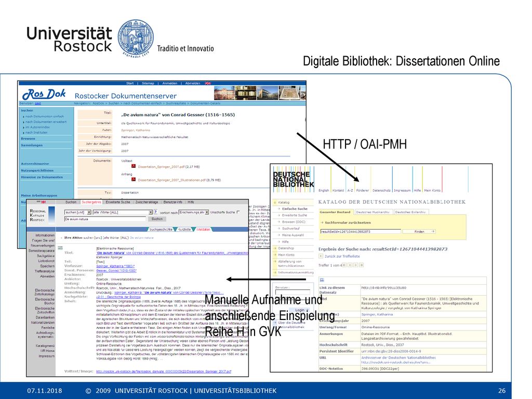Click the Einfache Suche link in the DNB sidebar
This screenshot has width=532, height=399.
(295, 209)
